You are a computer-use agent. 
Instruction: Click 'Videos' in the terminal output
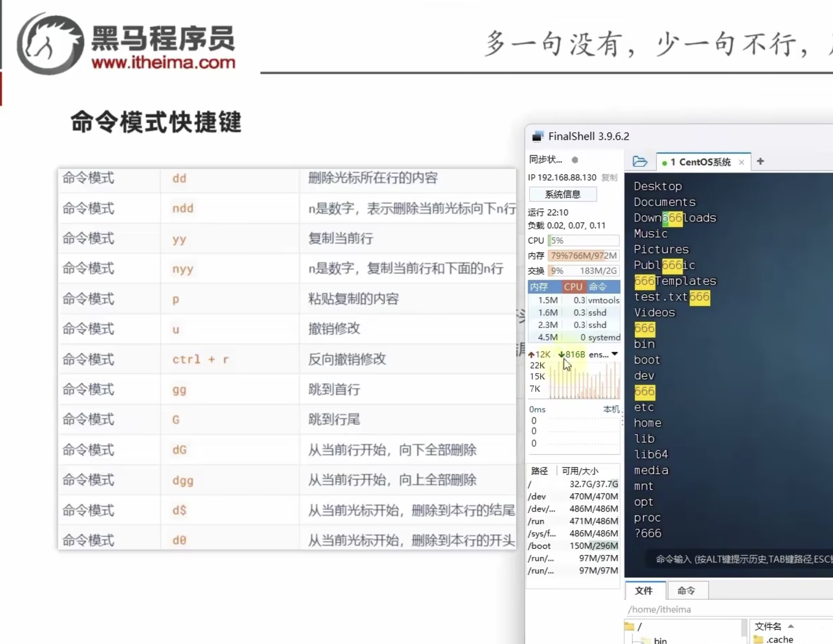(x=655, y=312)
